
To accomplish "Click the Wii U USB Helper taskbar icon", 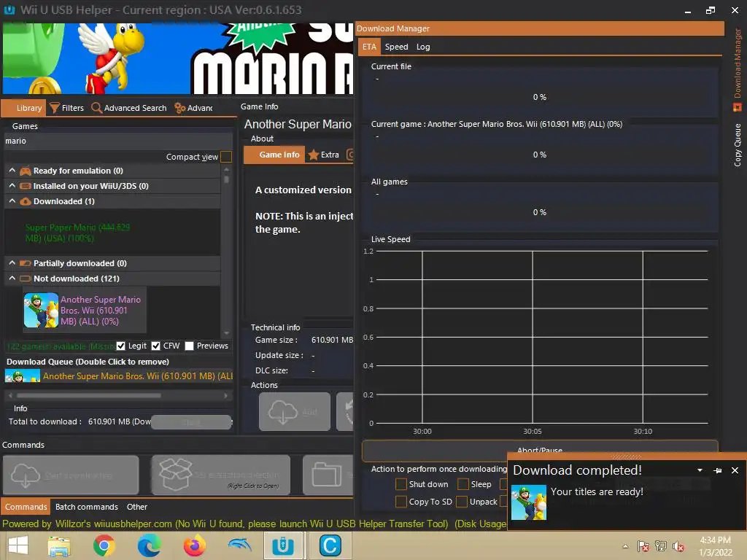I will (283, 545).
